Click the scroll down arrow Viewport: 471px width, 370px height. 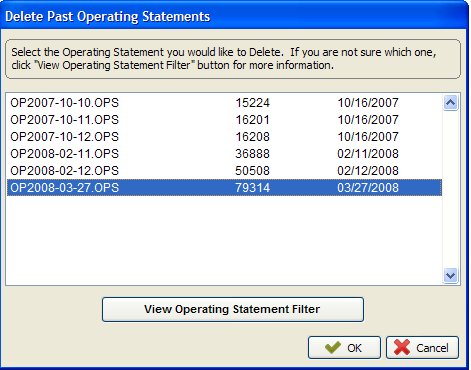click(450, 275)
